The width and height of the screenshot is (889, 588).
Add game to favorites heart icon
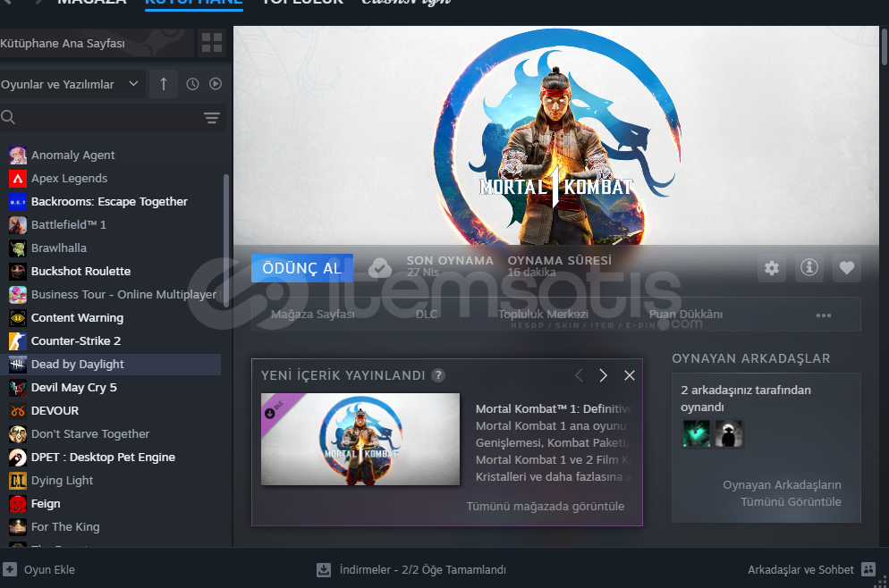[x=846, y=268]
